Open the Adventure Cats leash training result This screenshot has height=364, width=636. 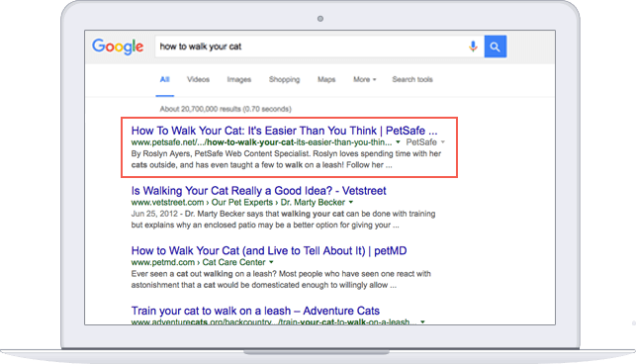pyautogui.click(x=255, y=311)
